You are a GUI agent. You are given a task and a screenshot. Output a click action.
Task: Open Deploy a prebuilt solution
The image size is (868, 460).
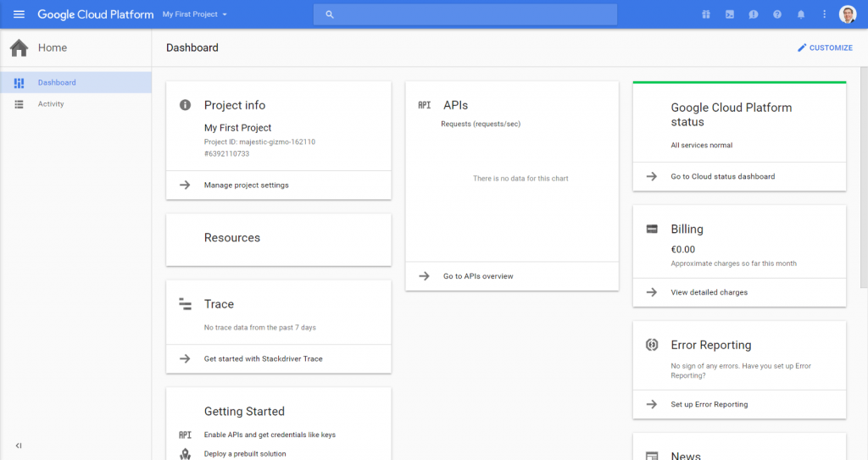[245, 454]
